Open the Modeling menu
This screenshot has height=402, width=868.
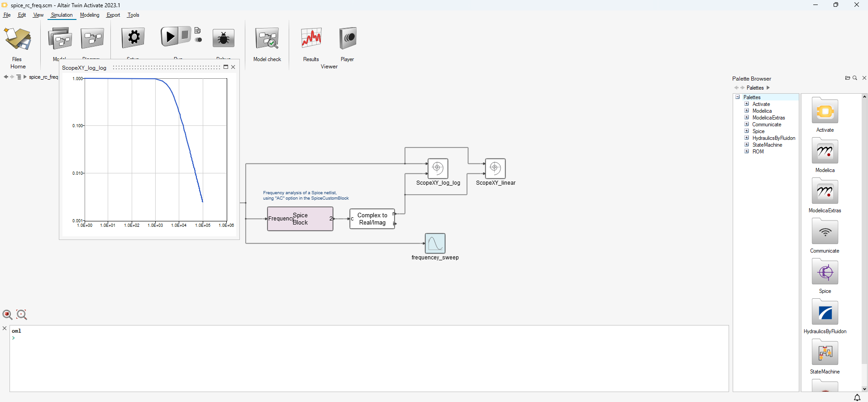[90, 15]
